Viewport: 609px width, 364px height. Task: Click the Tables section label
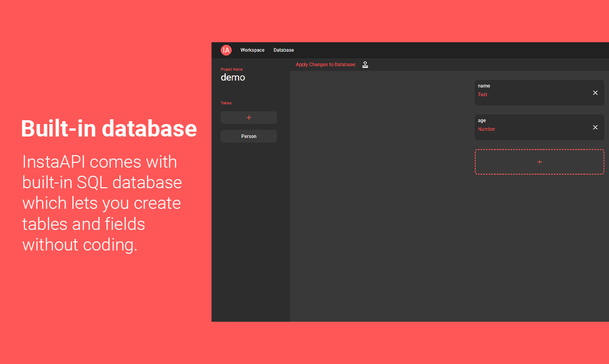click(226, 103)
